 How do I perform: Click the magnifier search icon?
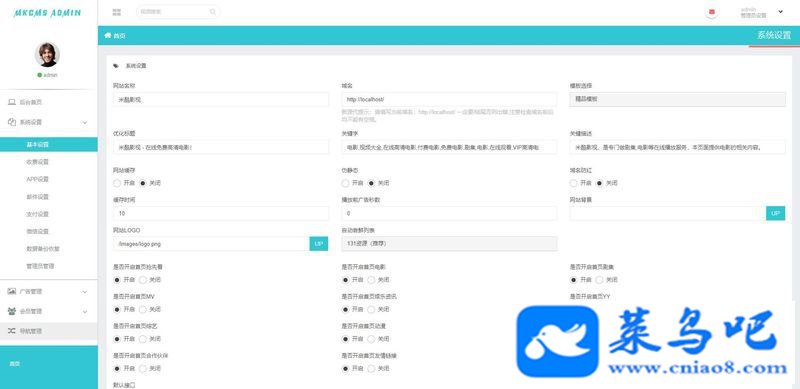pyautogui.click(x=213, y=12)
